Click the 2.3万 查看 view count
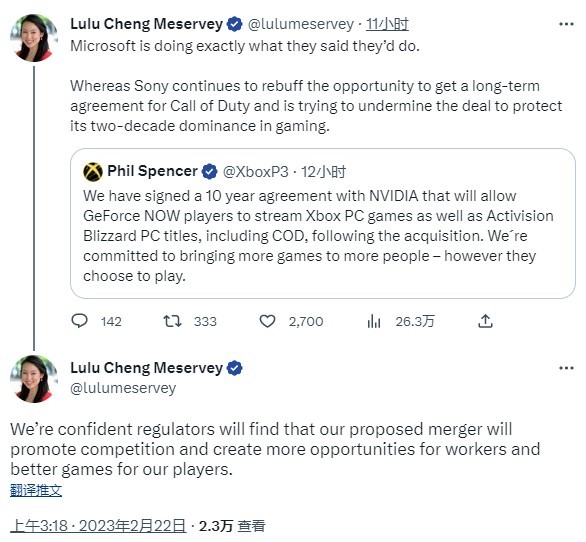586x542 pixels. (x=232, y=526)
